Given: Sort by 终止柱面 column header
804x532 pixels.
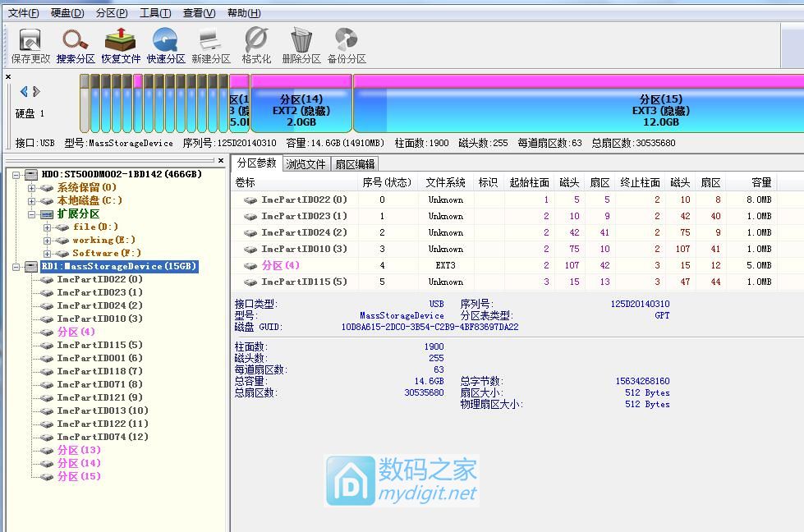Looking at the screenshot, I should (640, 182).
